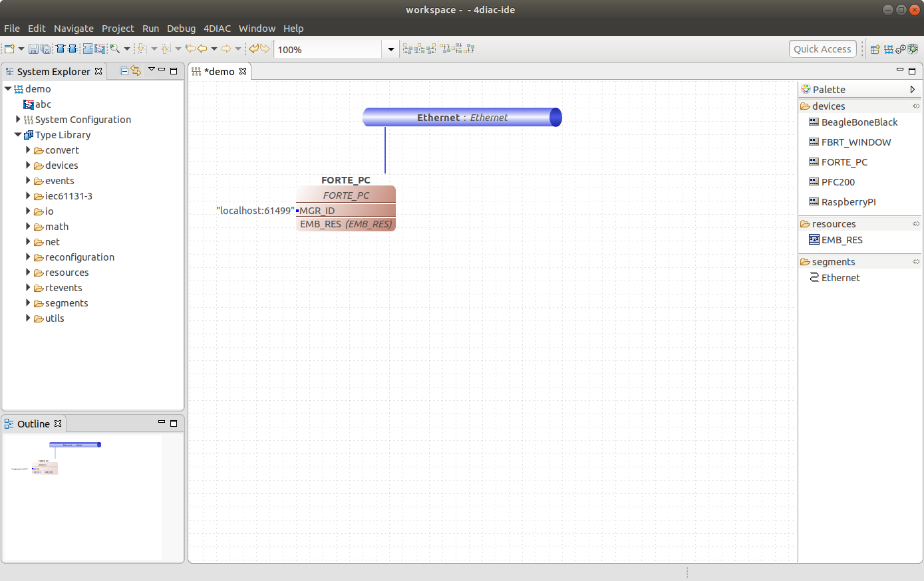Collapse the Palette with its arrow
This screenshot has width=924, height=581.
click(x=913, y=90)
